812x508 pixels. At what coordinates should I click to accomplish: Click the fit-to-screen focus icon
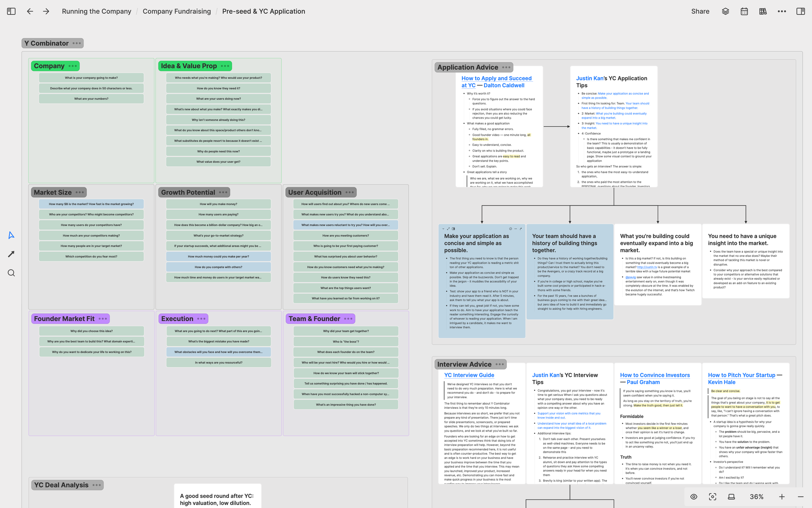pyautogui.click(x=713, y=497)
